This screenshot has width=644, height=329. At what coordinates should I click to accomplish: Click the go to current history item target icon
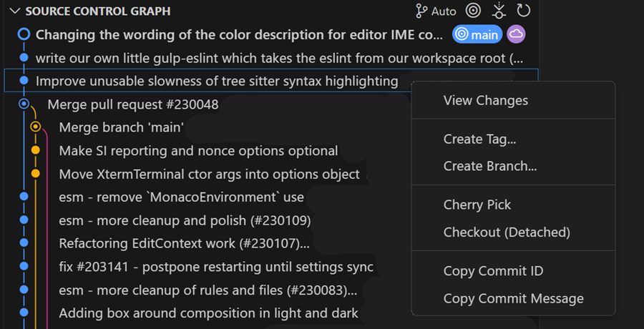[x=473, y=11]
